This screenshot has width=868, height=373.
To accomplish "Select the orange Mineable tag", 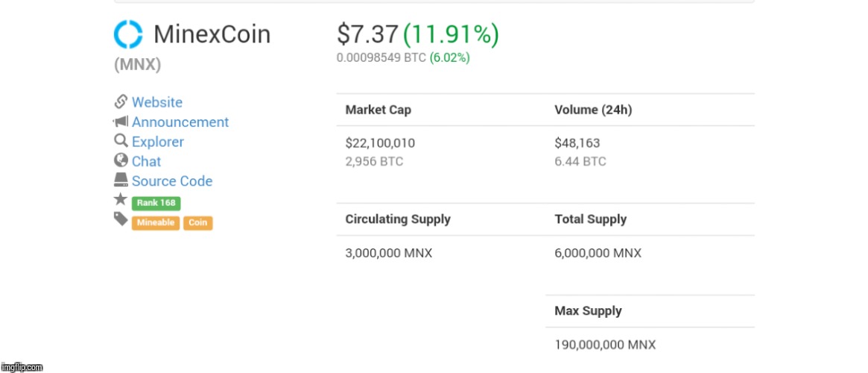I will (x=156, y=223).
